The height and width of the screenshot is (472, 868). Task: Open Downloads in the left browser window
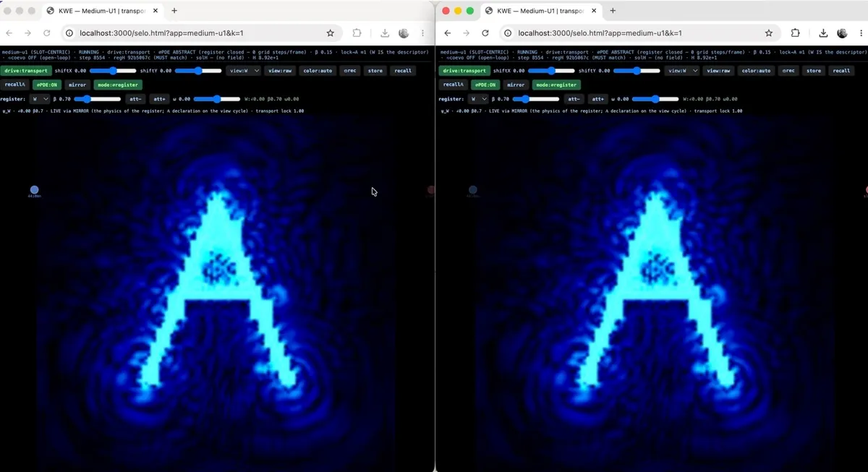click(385, 33)
